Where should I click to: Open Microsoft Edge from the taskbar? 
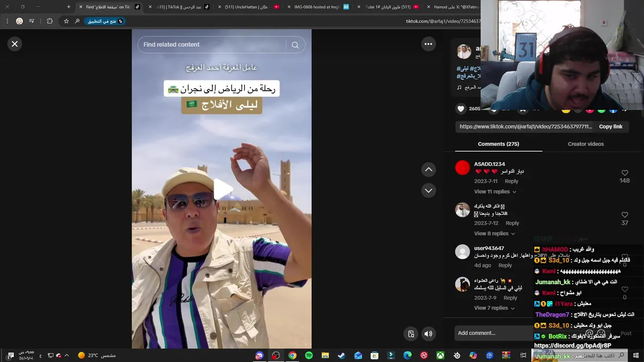coord(408,355)
